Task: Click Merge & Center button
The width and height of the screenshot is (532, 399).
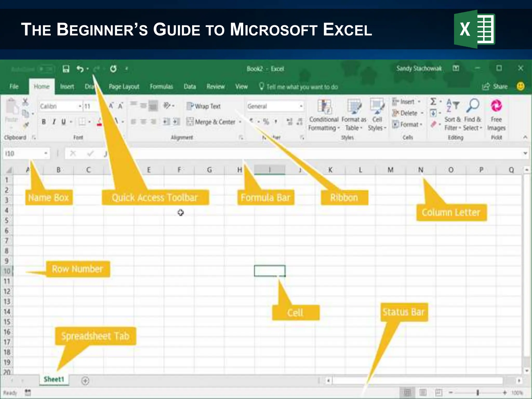Action: tap(211, 122)
